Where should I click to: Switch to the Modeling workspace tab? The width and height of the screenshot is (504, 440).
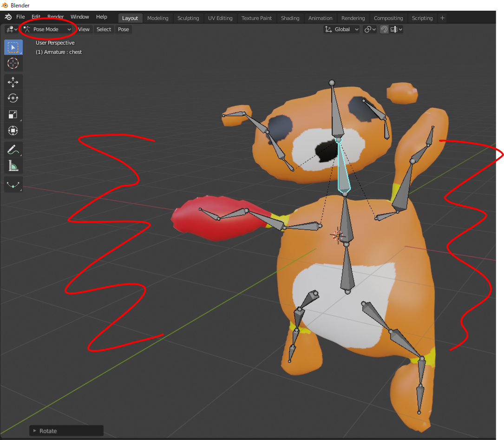pos(158,18)
